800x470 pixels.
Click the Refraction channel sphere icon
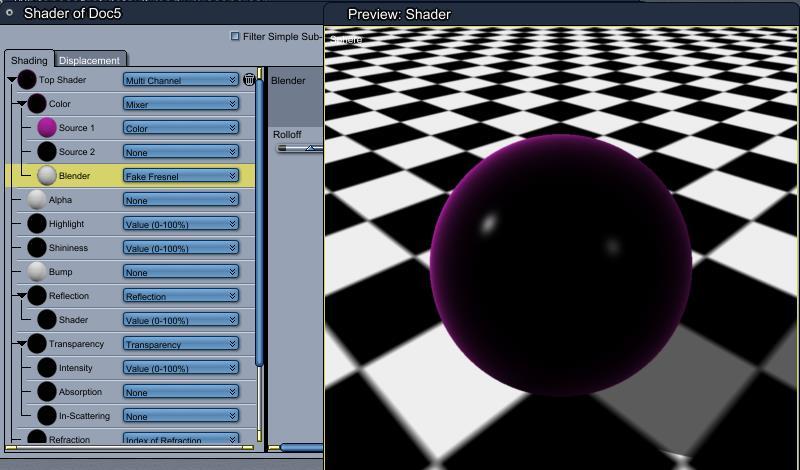coord(37,438)
